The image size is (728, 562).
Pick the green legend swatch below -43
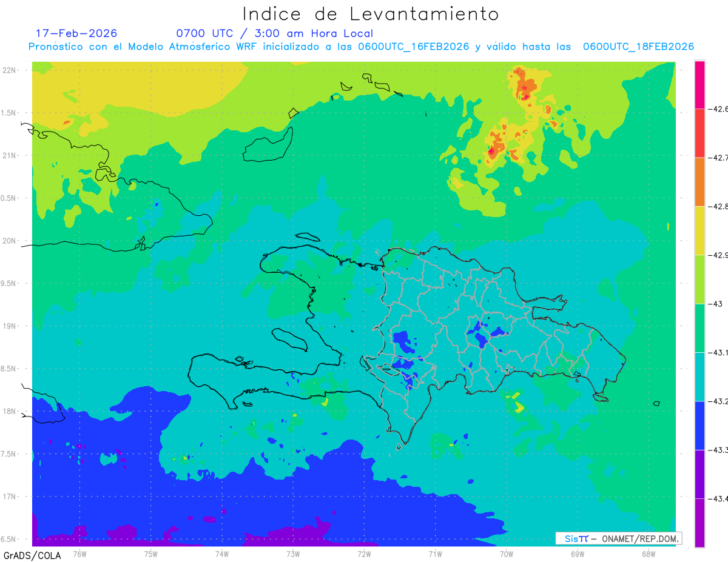pyautogui.click(x=699, y=328)
